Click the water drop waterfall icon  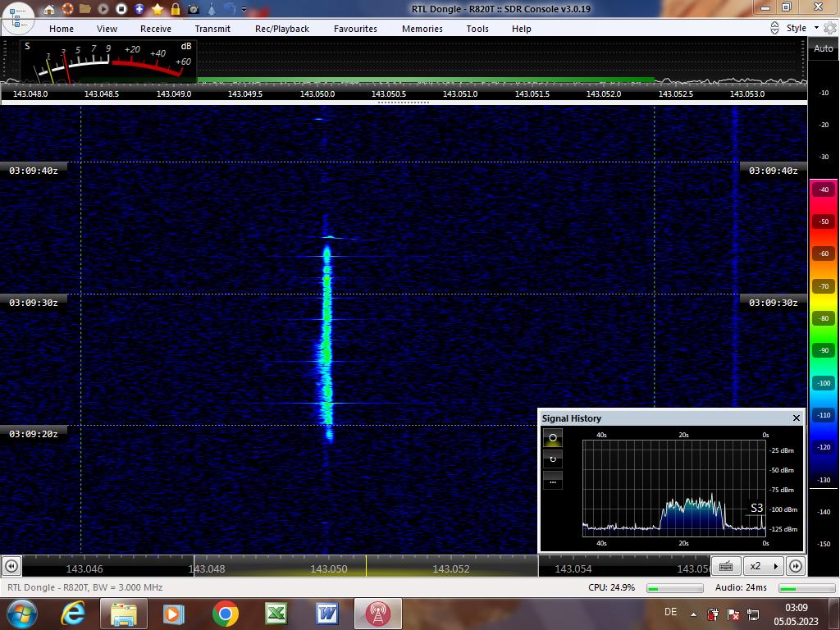[212, 8]
